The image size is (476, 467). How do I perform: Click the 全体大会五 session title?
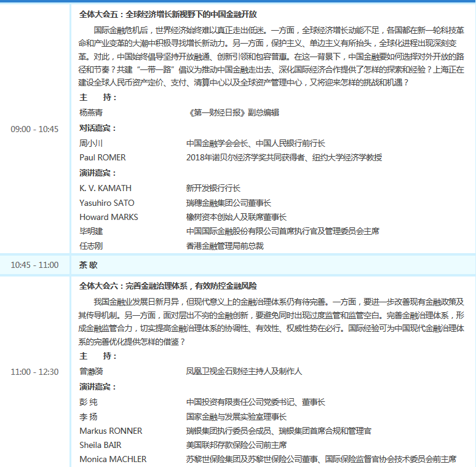pyautogui.click(x=168, y=14)
